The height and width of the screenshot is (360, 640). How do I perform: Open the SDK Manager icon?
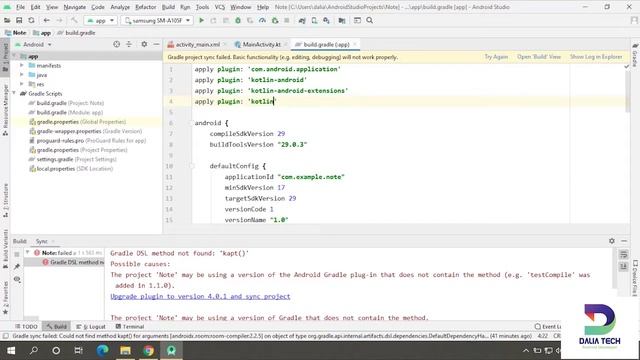click(326, 20)
